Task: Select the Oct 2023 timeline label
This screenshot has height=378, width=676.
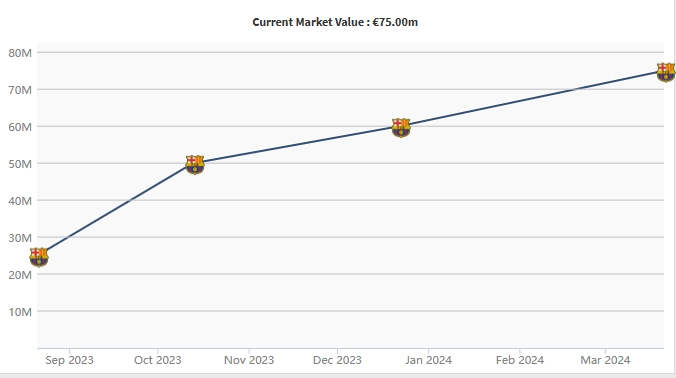Action: [x=158, y=360]
